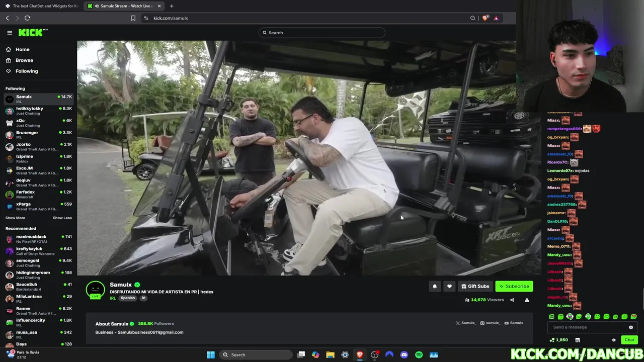644x362 pixels.
Task: Open Home in the sidebar
Action: [22, 49]
